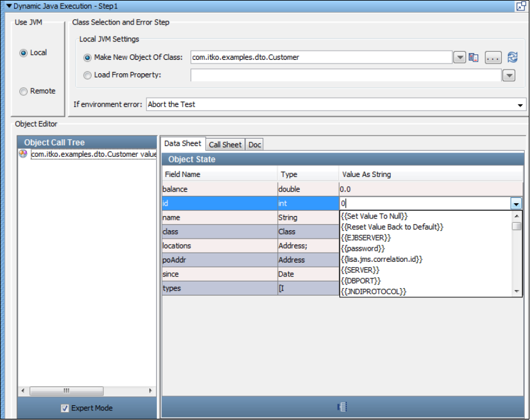
Task: Open the class name dropdown arrow
Action: tap(459, 57)
